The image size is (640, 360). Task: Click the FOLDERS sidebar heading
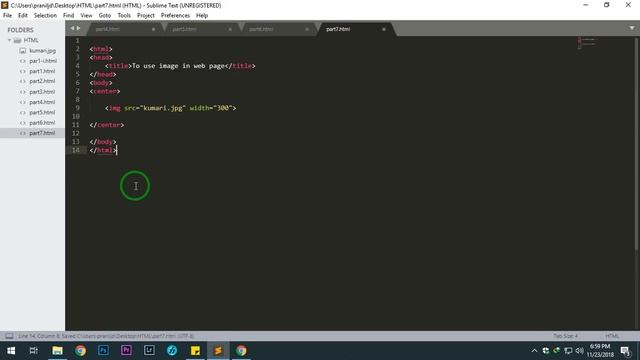coord(20,30)
